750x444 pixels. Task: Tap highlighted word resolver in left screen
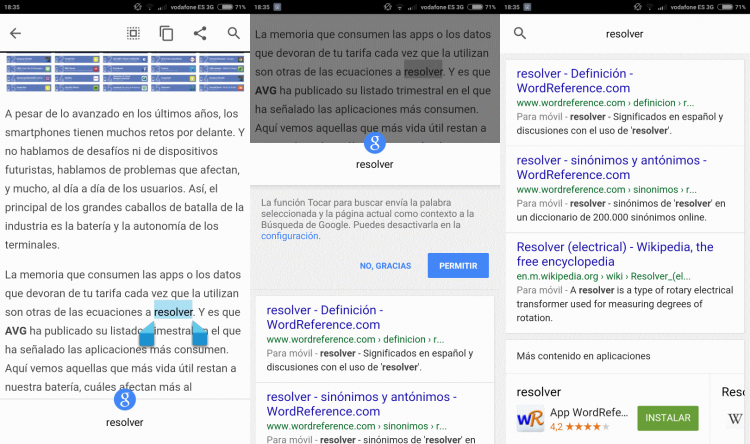point(173,312)
